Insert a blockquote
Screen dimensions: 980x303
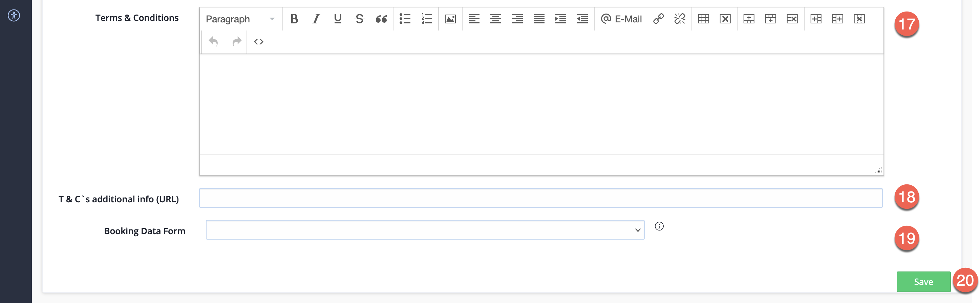tap(381, 19)
